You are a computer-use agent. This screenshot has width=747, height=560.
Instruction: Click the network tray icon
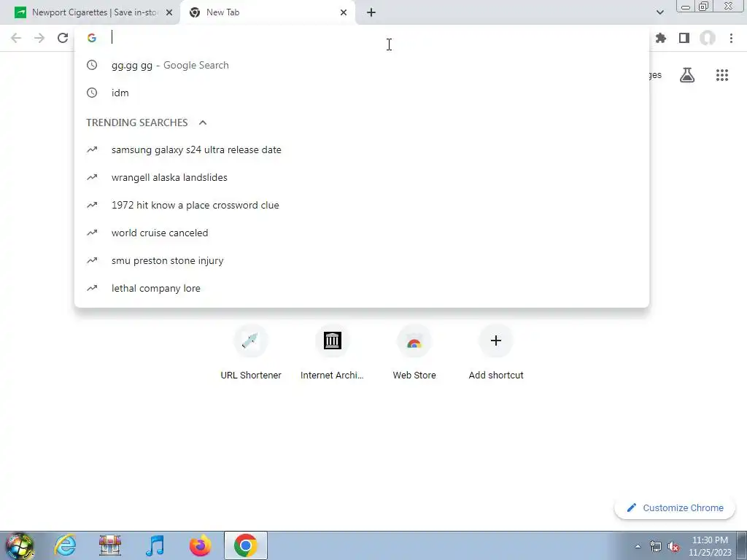pyautogui.click(x=656, y=546)
